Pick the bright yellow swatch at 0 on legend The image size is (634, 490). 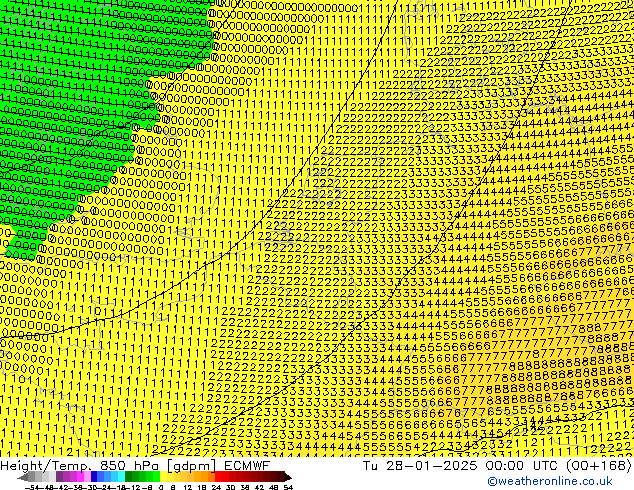tap(163, 477)
